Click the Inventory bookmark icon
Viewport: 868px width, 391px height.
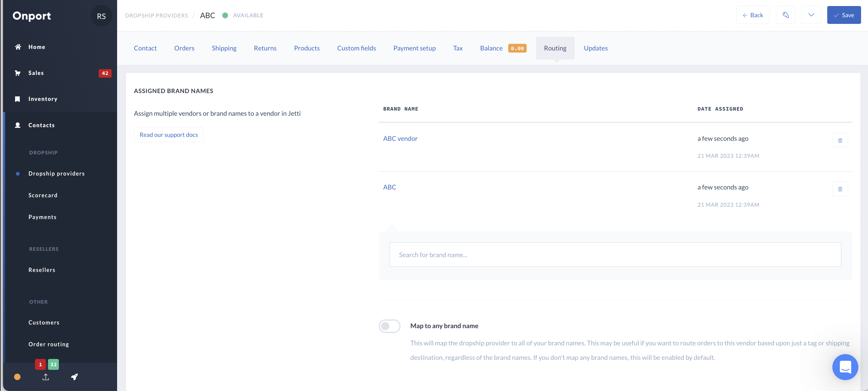18,99
